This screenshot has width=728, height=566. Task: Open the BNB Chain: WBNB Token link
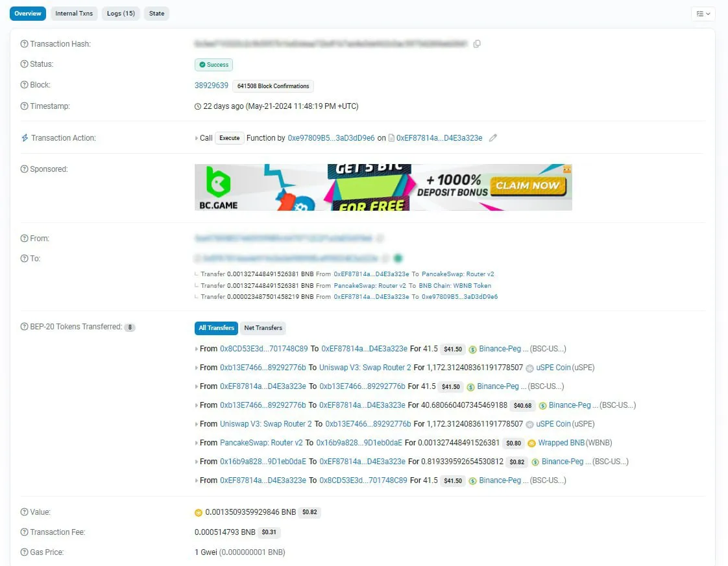coord(455,285)
